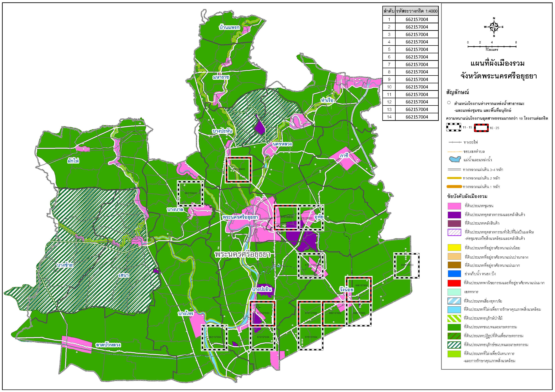This screenshot has width=555, height=392.
Task: Click the บางบาล district label on map
Action: [x=175, y=209]
